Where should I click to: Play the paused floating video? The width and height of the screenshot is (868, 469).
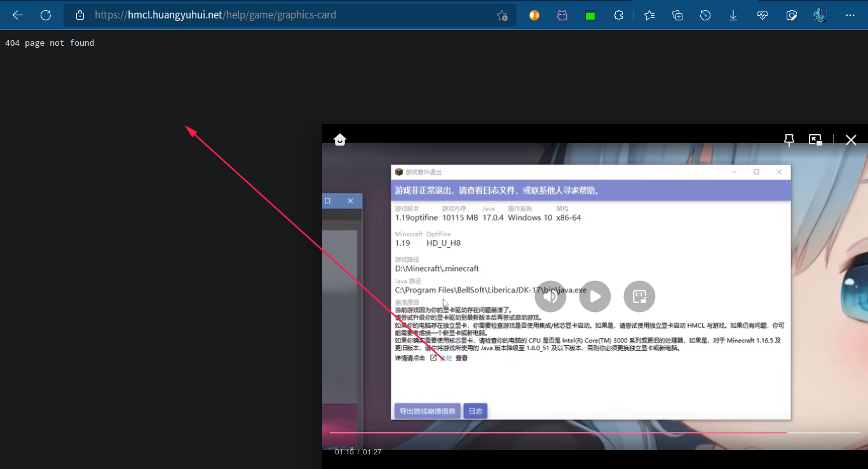pyautogui.click(x=595, y=296)
